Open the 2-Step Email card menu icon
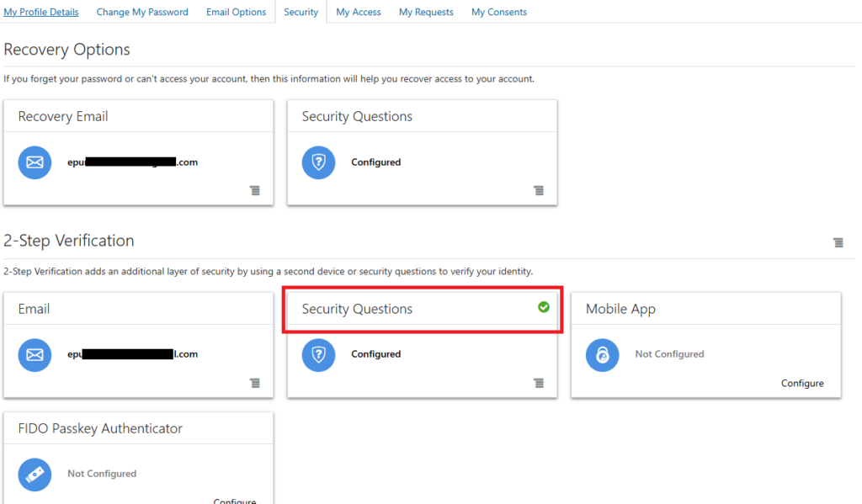Viewport: 862px width, 504px height. [x=255, y=383]
